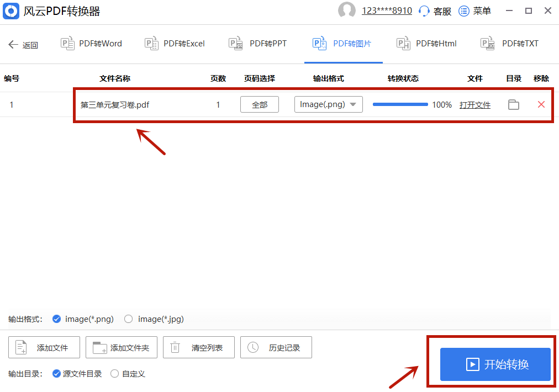The width and height of the screenshot is (559, 392).
Task: Open the 菜单 menu
Action: point(474,10)
